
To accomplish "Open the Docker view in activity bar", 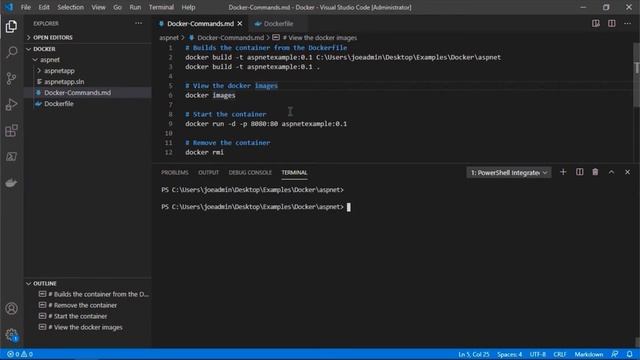I will 11,183.
